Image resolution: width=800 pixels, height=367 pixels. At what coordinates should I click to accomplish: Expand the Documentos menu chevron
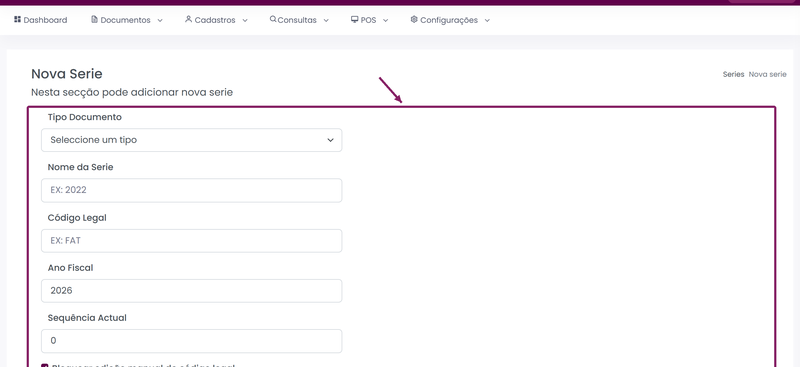click(160, 20)
